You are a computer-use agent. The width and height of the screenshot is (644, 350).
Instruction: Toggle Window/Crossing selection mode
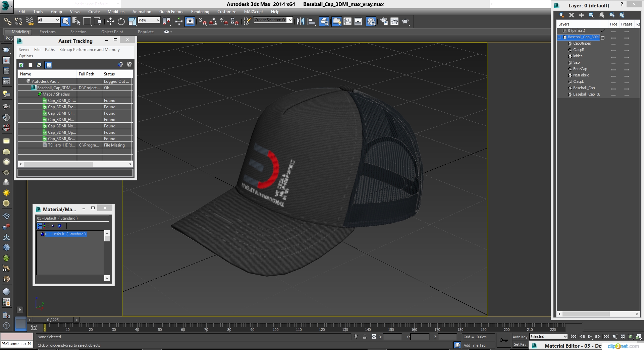98,21
